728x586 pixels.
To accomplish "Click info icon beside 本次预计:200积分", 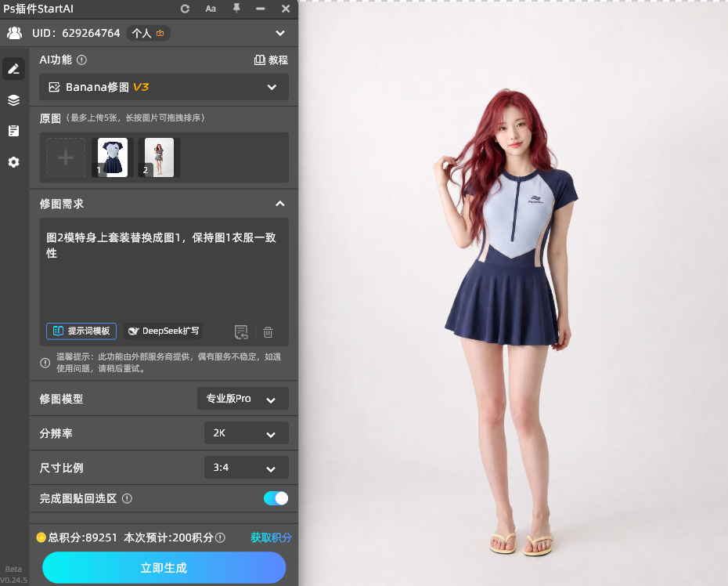I will tap(221, 537).
